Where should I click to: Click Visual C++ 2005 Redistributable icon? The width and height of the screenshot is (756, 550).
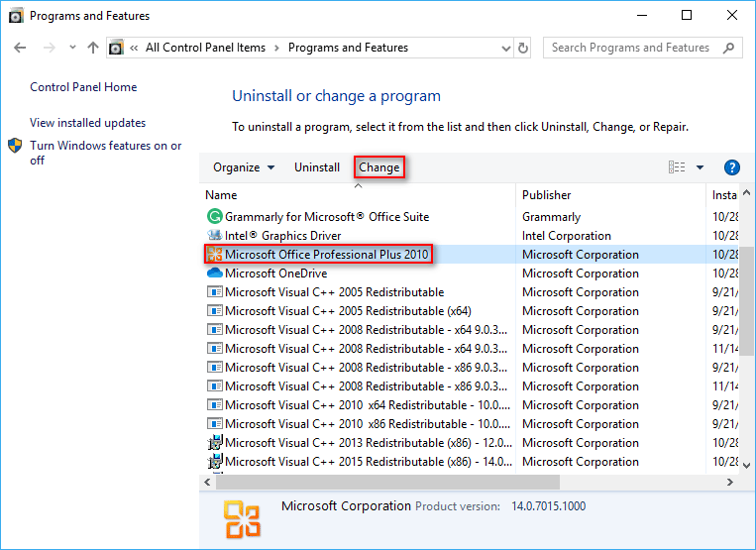(215, 291)
